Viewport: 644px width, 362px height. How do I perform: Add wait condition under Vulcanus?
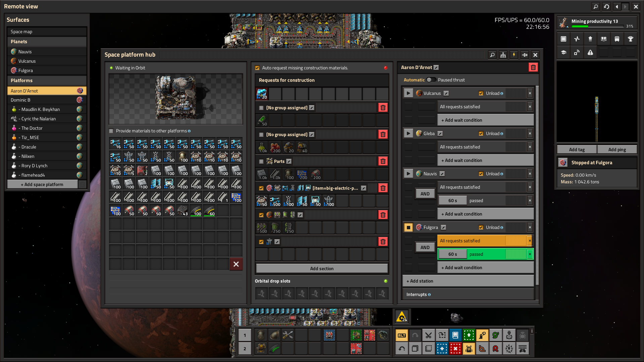[485, 120]
